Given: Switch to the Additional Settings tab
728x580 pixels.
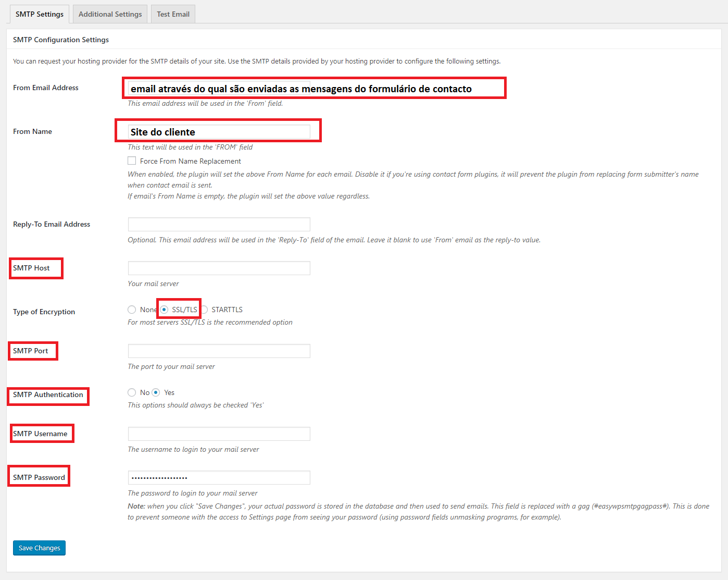Looking at the screenshot, I should click(x=110, y=14).
